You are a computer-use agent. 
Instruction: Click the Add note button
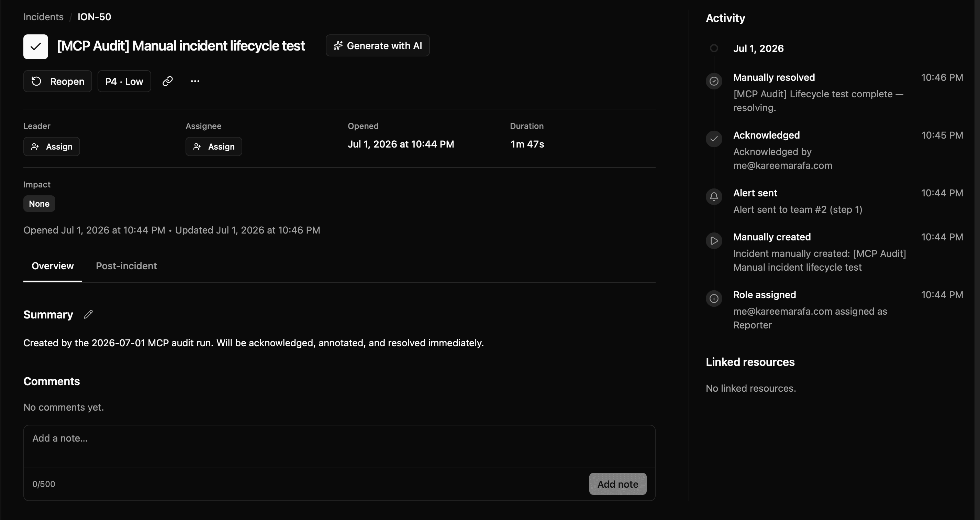(617, 484)
